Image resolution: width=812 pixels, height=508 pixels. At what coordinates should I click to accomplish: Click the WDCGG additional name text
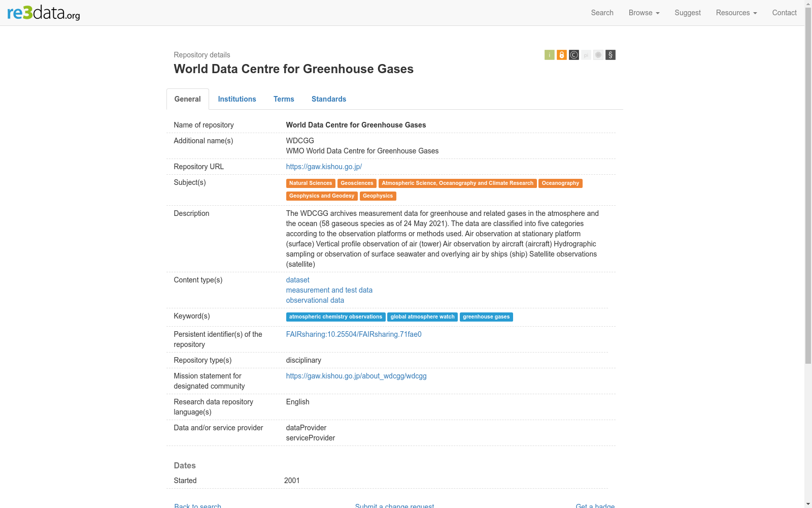[300, 141]
